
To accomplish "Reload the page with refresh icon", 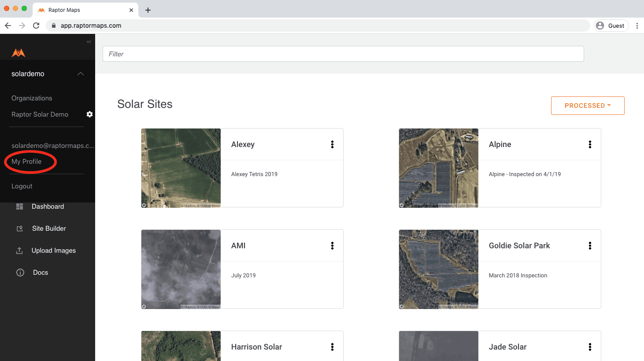I will click(36, 26).
